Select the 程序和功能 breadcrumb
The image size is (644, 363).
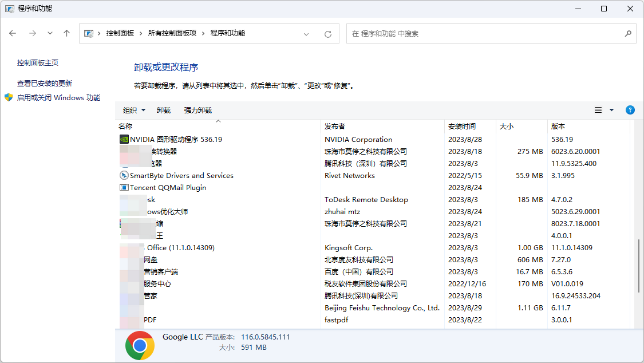click(227, 33)
